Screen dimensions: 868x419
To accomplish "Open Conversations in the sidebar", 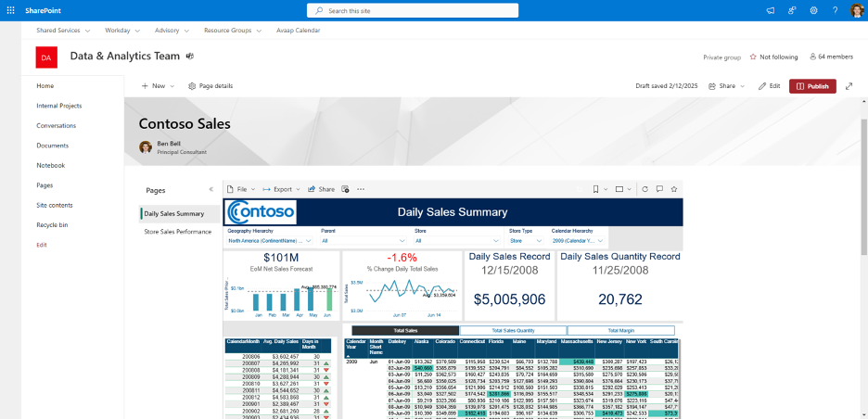I will click(57, 126).
